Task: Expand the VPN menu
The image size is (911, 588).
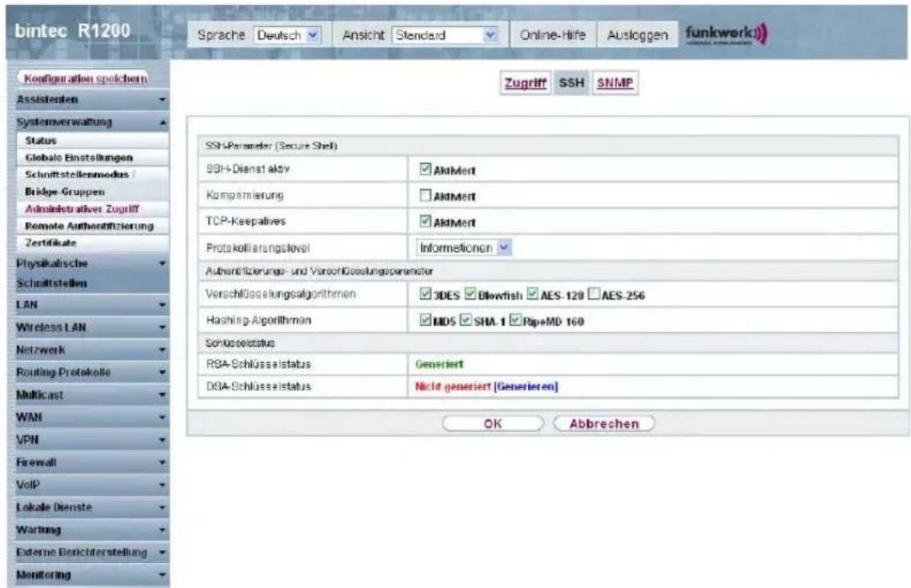Action: 91,440
